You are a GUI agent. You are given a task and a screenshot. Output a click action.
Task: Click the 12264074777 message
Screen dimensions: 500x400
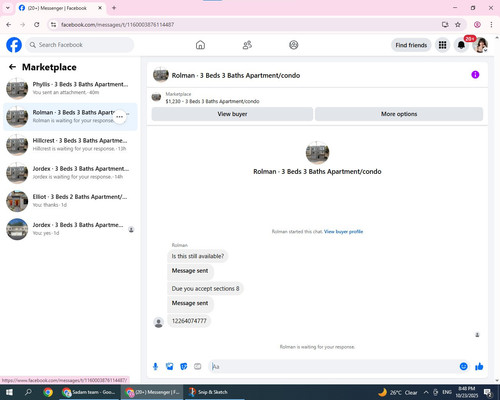189,321
